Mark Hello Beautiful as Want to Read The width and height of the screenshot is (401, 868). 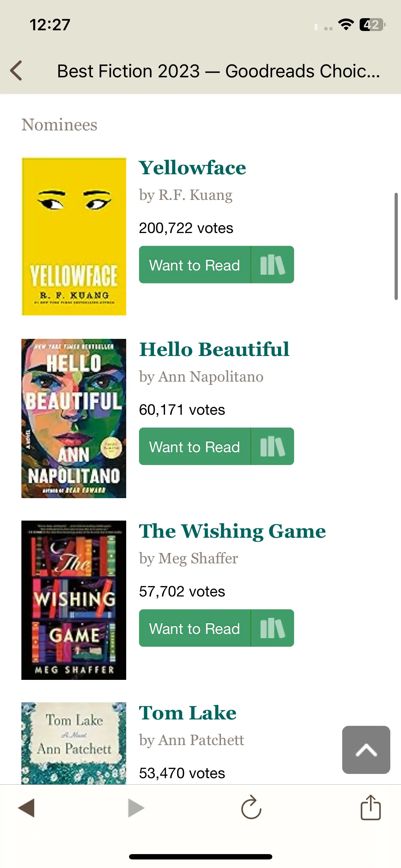pyautogui.click(x=195, y=446)
